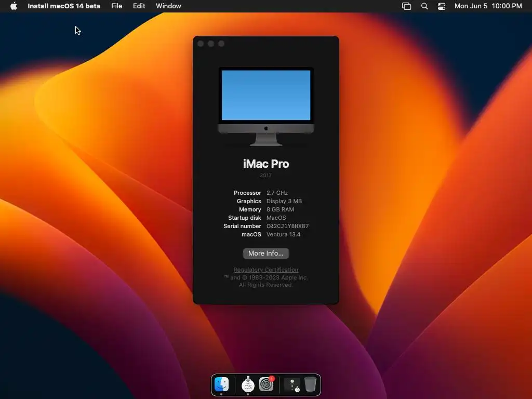Select the serial number C02CJ1Y8HX87
Screen dimensions: 532x399
[x=287, y=226]
